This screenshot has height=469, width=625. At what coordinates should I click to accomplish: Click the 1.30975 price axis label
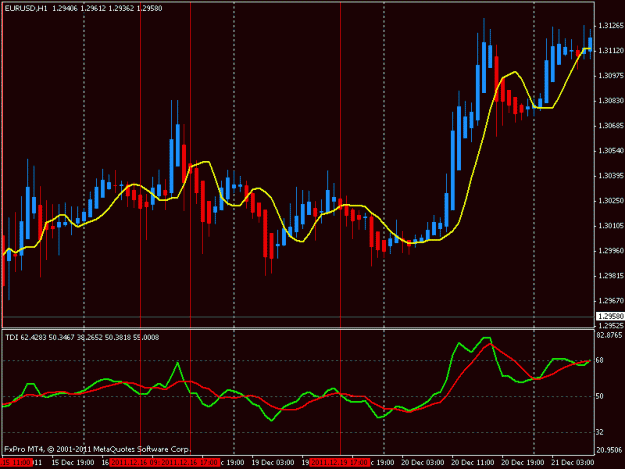click(x=610, y=76)
